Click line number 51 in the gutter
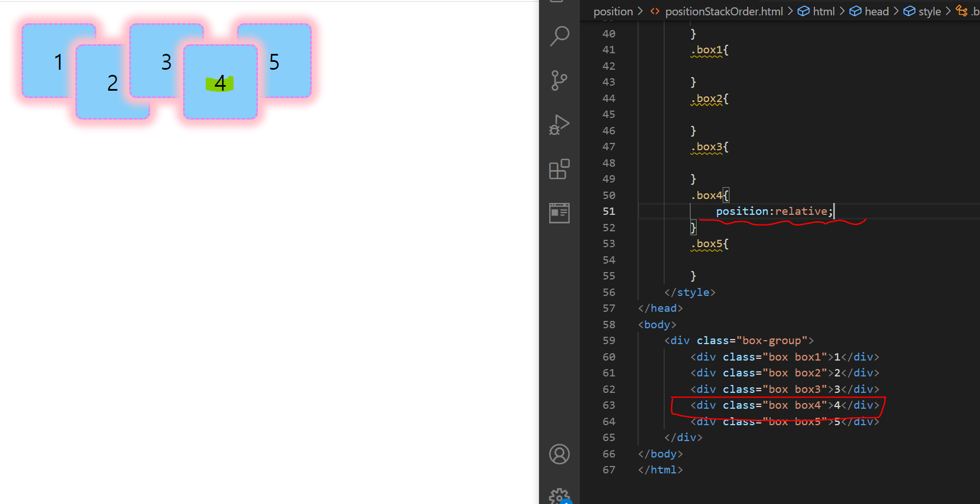This screenshot has height=504, width=980. click(x=609, y=211)
